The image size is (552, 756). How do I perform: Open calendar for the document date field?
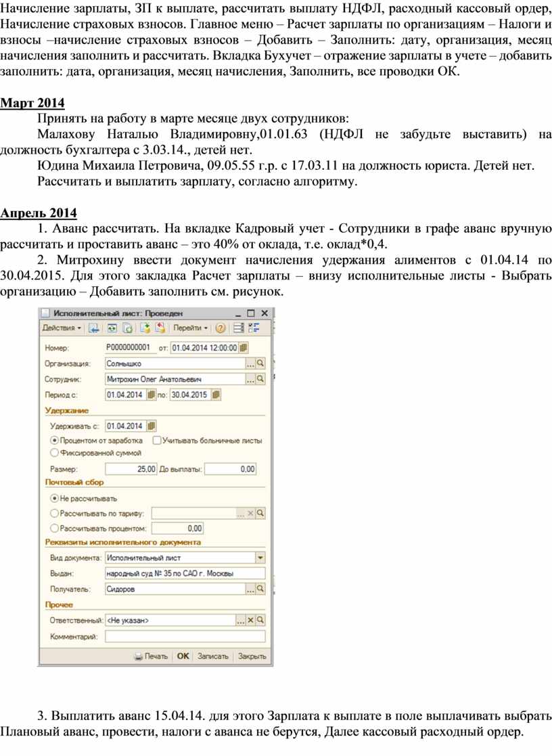(244, 348)
